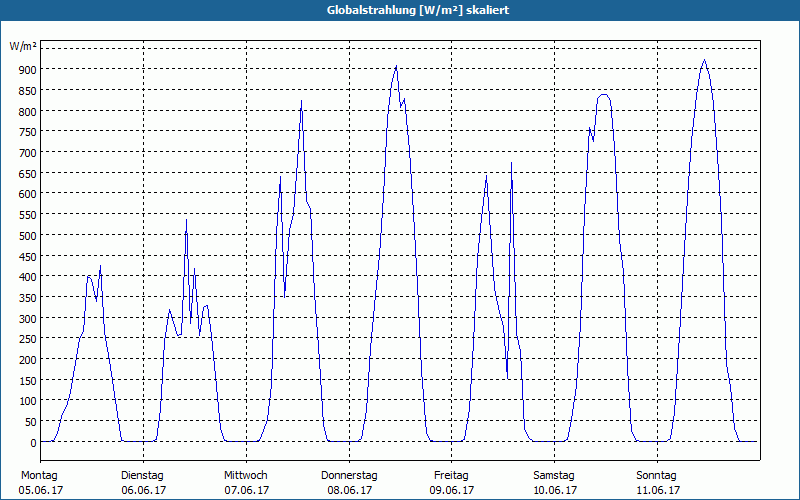This screenshot has width=800, height=500.
Task: Click the 400 value on y-axis
Action: coord(28,277)
